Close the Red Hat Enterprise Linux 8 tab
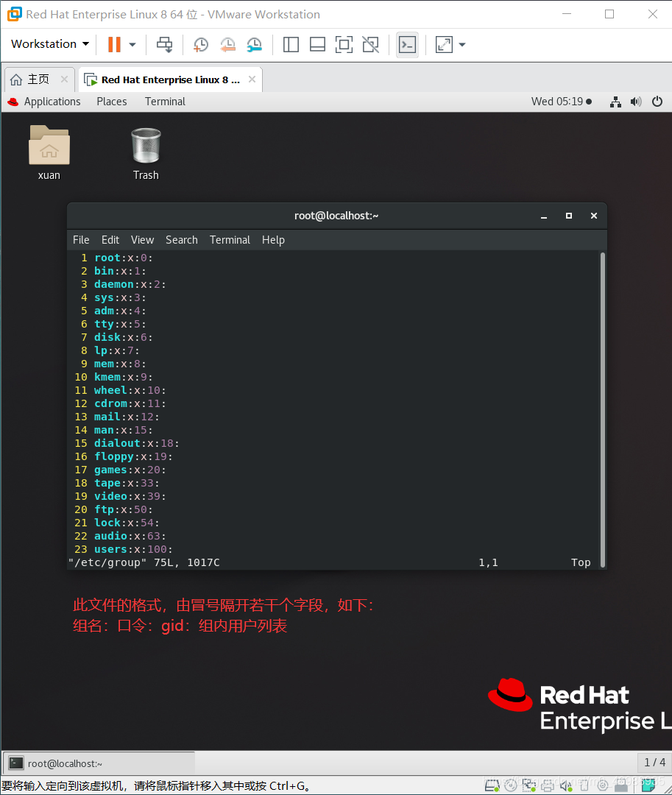672x795 pixels. (x=252, y=79)
